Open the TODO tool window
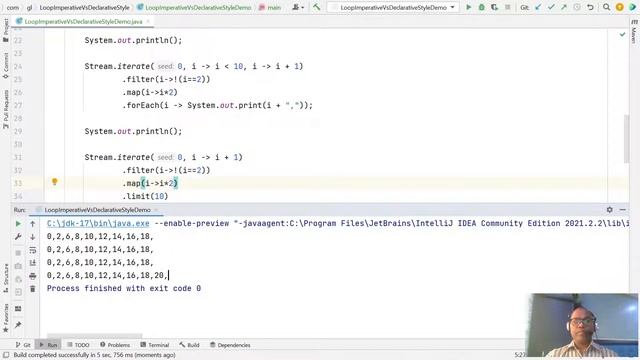 tap(78, 345)
